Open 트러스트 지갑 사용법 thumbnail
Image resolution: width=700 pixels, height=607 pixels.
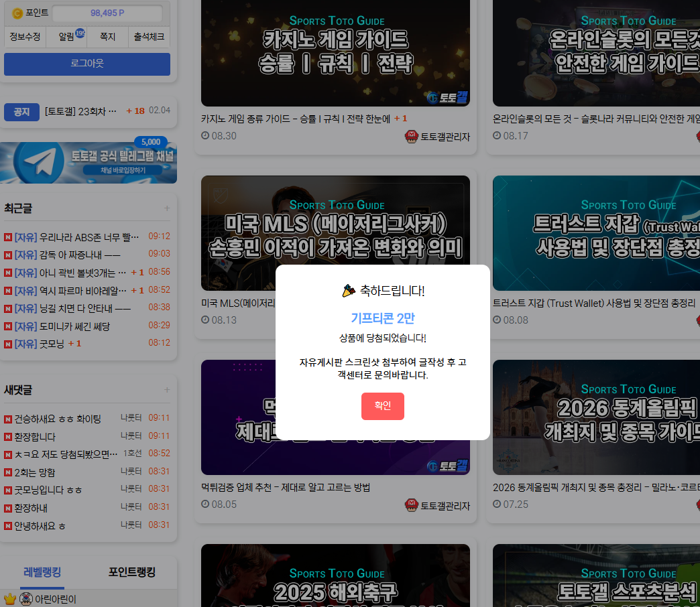(x=596, y=233)
